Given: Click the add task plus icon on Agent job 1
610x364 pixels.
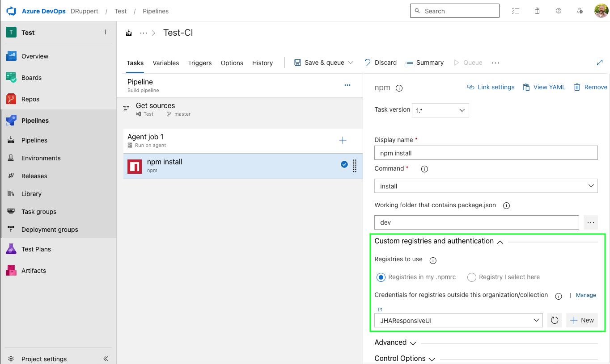Looking at the screenshot, I should (x=343, y=141).
